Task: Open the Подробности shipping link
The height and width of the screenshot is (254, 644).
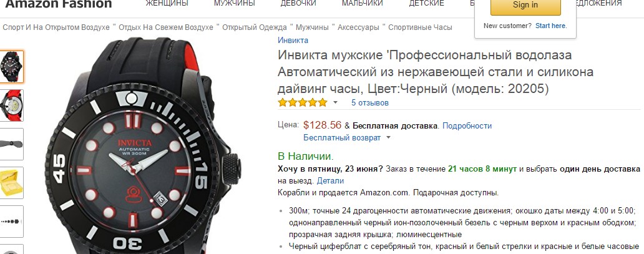Action: [467, 126]
